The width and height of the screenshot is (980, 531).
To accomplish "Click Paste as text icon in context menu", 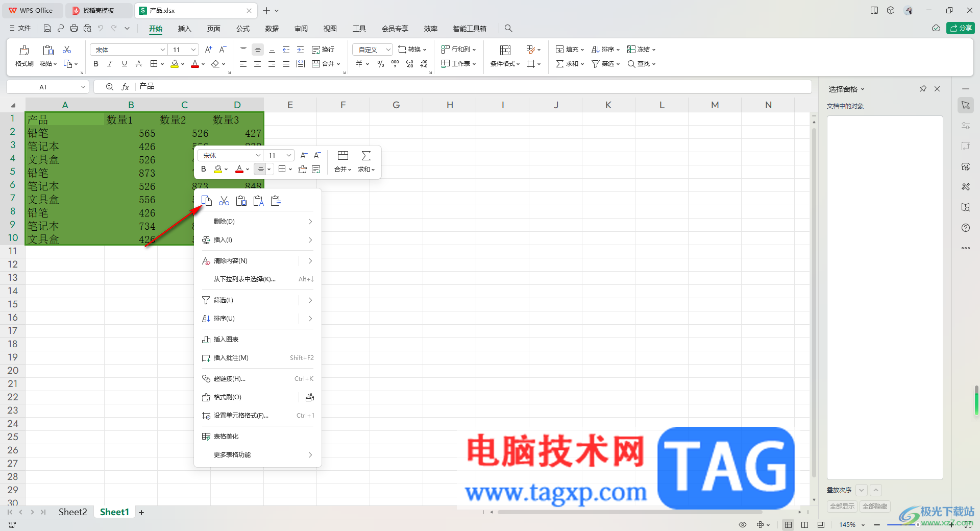I will pyautogui.click(x=259, y=201).
